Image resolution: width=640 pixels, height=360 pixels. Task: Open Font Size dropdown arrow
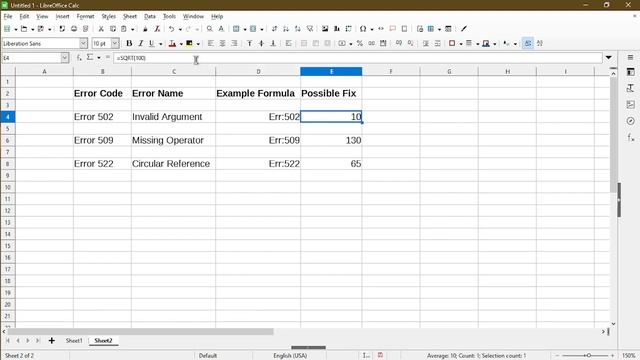coord(115,43)
